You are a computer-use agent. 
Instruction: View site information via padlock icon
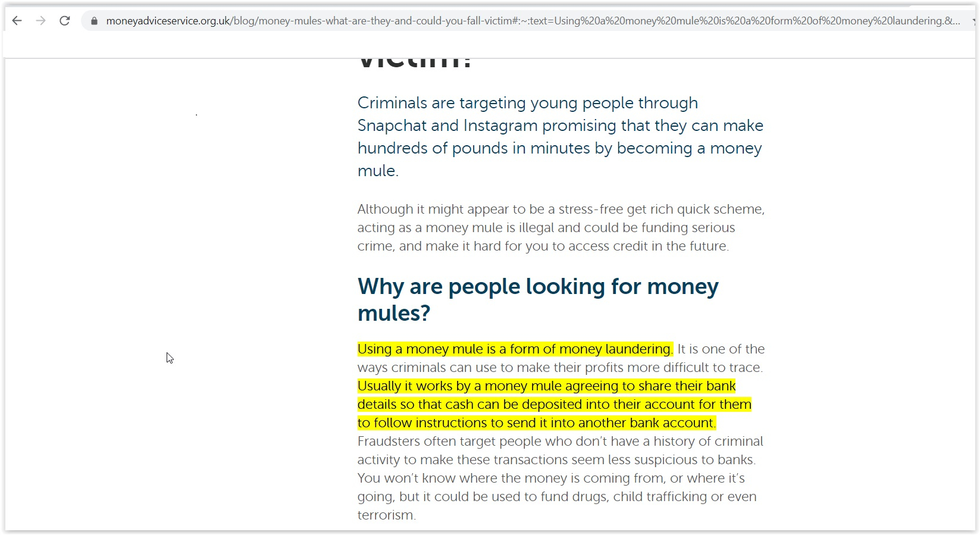94,21
